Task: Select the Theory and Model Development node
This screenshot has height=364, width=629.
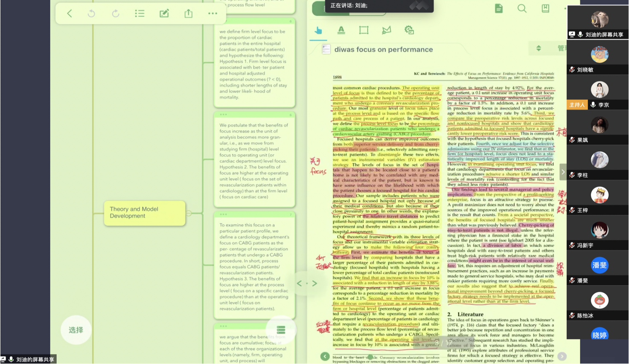Action: click(144, 213)
